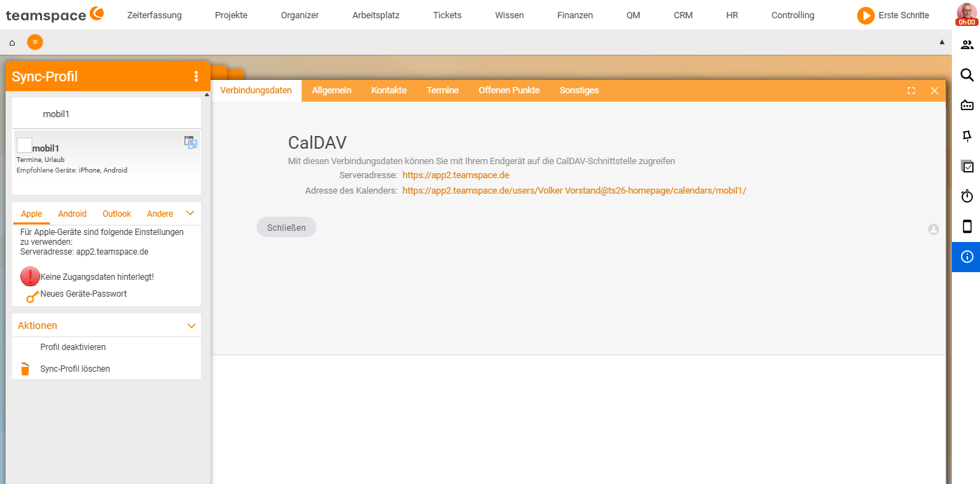Open the user avatar profile picture

coord(967,14)
